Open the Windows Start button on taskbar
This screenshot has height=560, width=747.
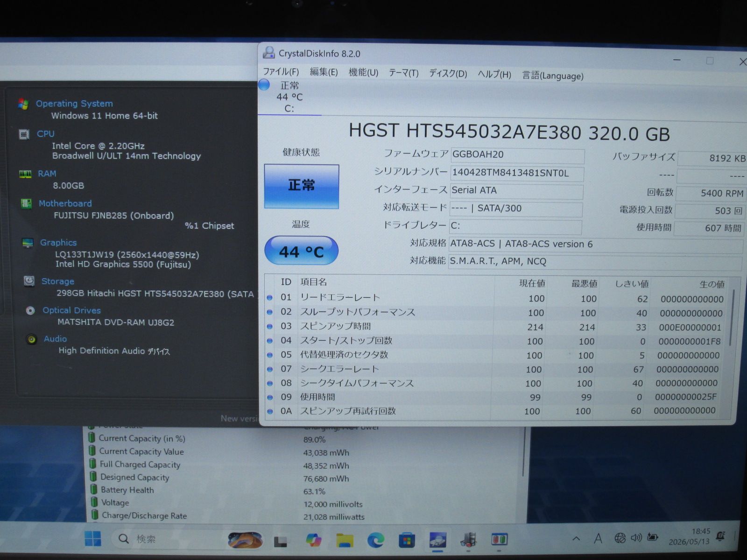93,539
